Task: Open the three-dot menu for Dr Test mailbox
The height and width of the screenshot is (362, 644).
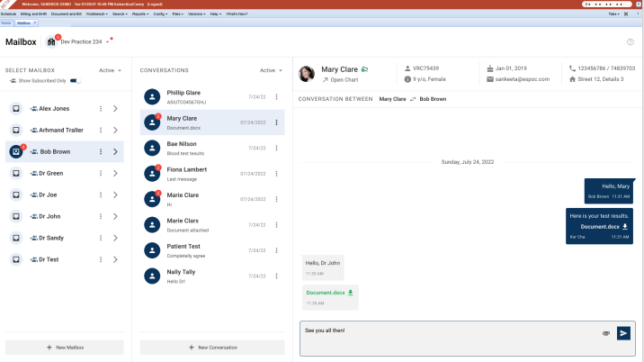Action: tap(101, 259)
